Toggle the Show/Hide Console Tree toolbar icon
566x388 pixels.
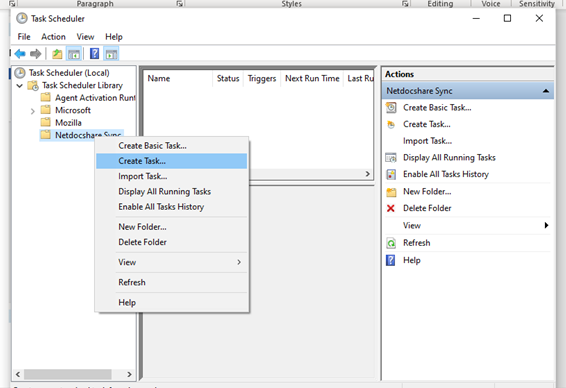74,54
